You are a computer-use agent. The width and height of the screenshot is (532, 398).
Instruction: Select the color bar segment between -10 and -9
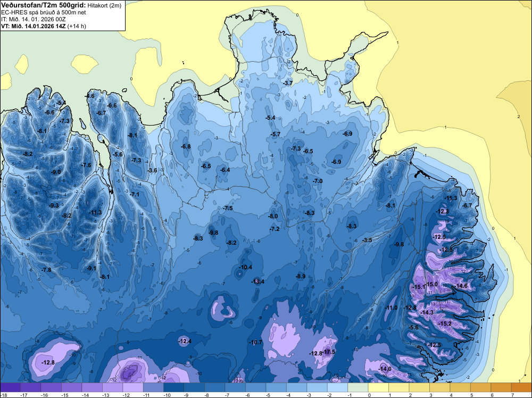tap(174, 387)
